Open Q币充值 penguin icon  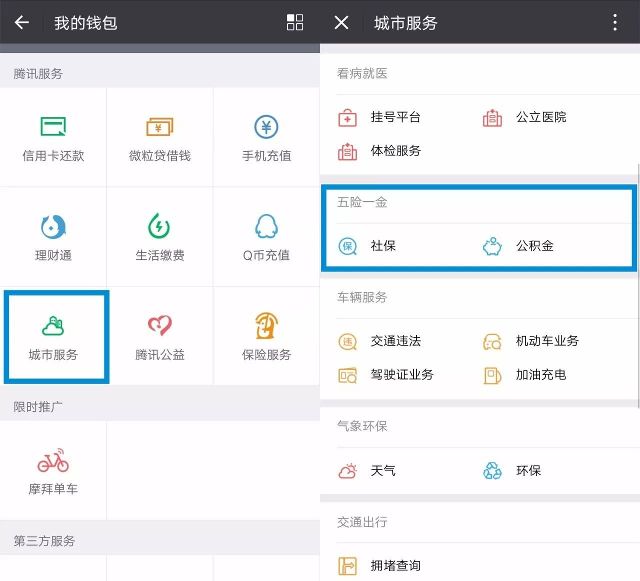(x=266, y=226)
